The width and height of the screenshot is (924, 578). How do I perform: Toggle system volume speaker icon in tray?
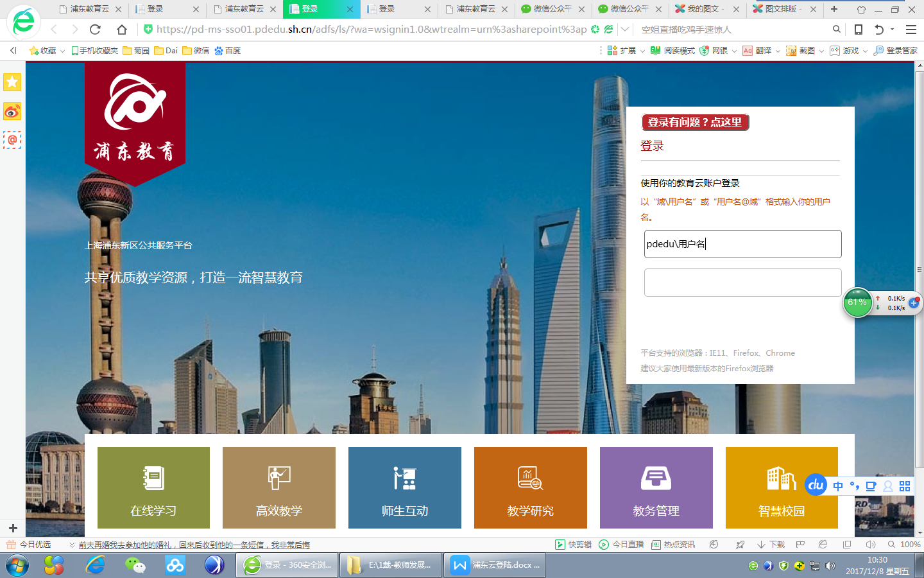(x=830, y=566)
